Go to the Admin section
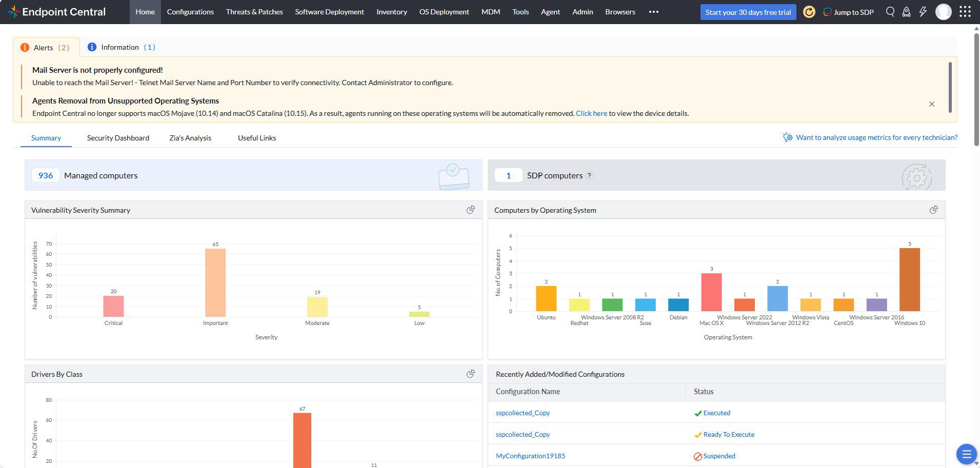 point(583,12)
